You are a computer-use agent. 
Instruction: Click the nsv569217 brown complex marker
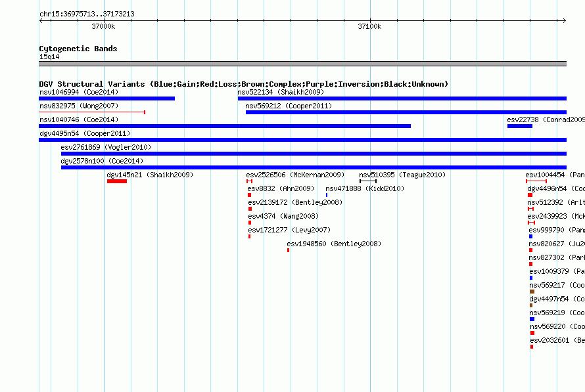pyautogui.click(x=532, y=292)
